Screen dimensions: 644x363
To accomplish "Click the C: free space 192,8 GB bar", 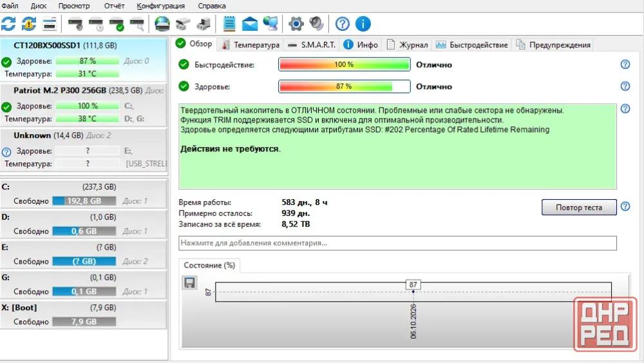I will click(84, 201).
